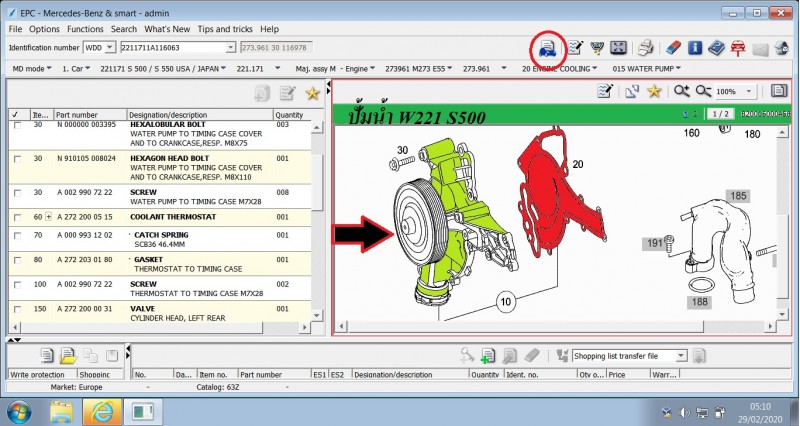The image size is (800, 426).
Task: Add part to shopping list icon
Action: [x=488, y=356]
